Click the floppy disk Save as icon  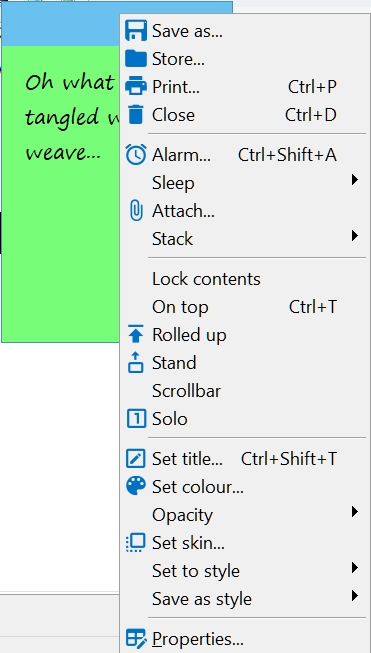pos(136,31)
